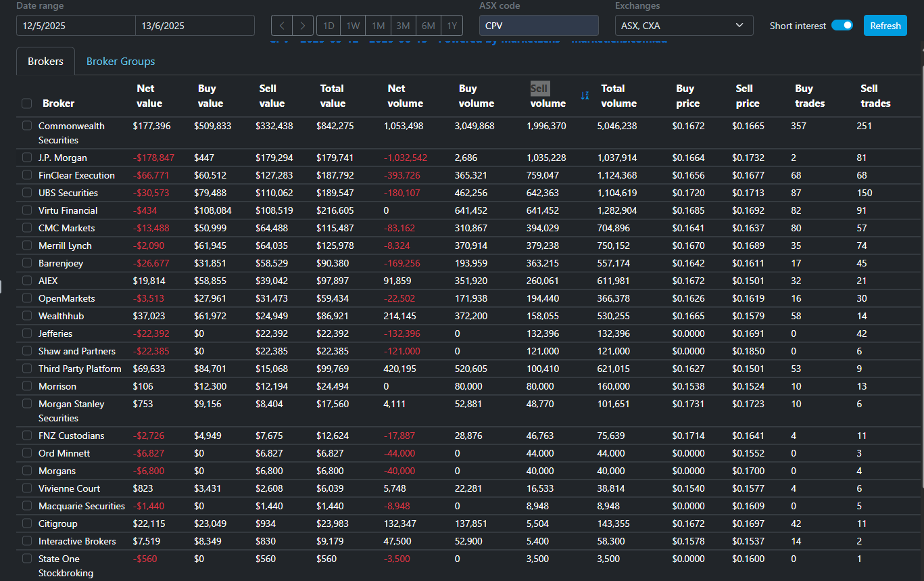Click the Shaw and Partners broker name
The height and width of the screenshot is (581, 924).
(77, 351)
